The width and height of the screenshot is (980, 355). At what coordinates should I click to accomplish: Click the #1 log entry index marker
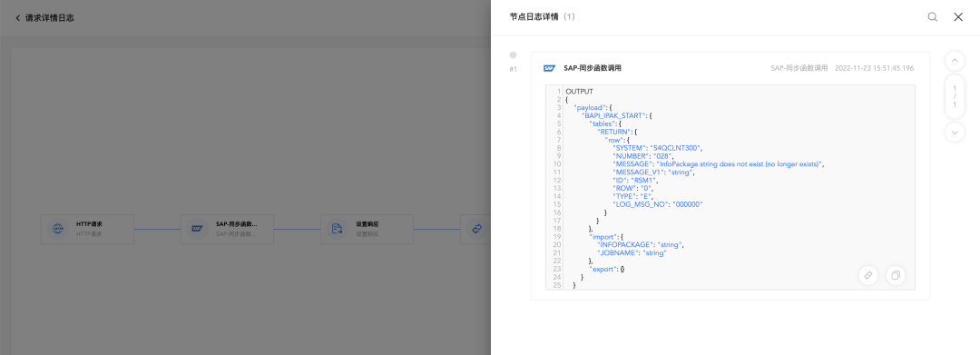[513, 69]
